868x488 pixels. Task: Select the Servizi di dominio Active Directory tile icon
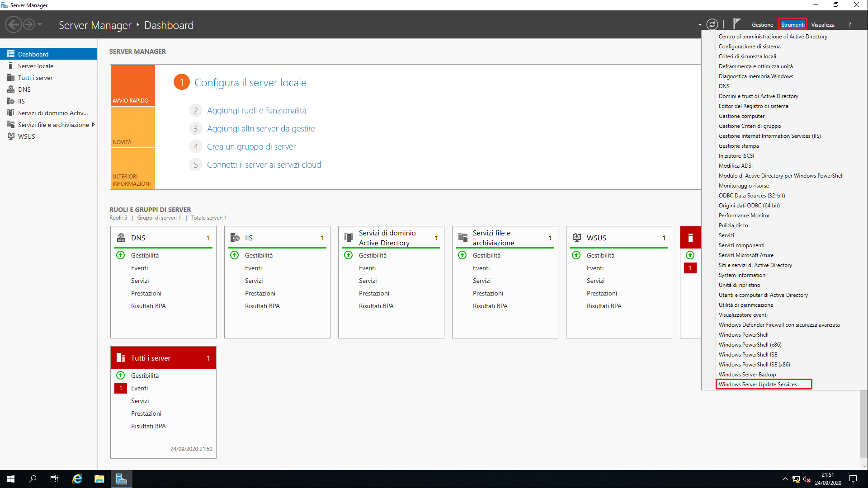pos(349,237)
